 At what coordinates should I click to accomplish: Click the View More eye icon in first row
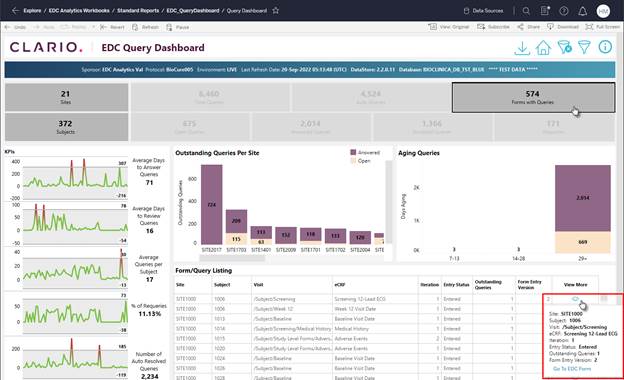point(575,299)
